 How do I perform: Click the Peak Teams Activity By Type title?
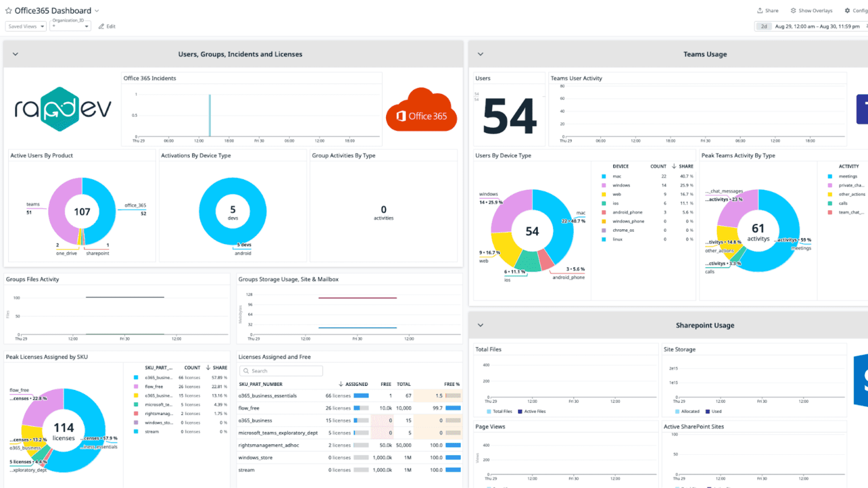(738, 155)
